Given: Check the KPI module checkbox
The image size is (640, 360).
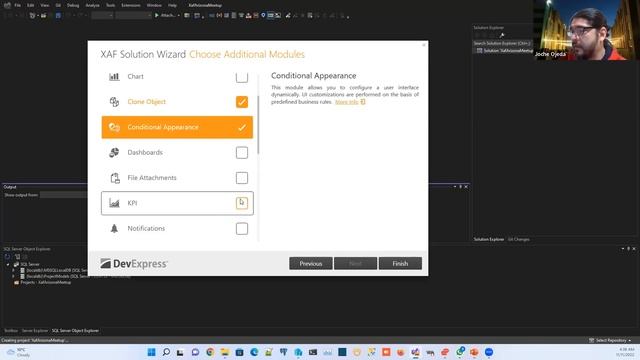Looking at the screenshot, I should [242, 203].
